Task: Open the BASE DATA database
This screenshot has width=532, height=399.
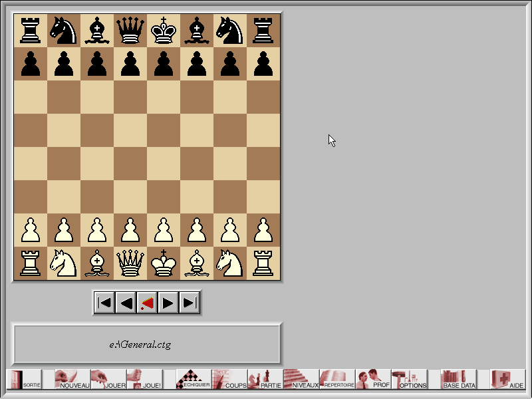Action: [x=458, y=379]
